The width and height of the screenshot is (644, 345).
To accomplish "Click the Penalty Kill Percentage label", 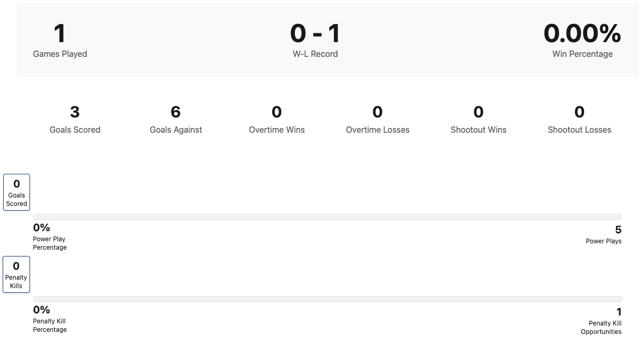I will tap(50, 325).
